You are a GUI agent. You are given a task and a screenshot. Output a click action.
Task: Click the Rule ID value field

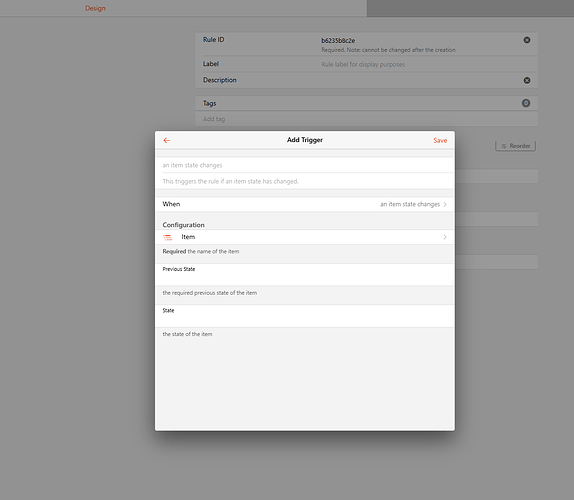421,40
